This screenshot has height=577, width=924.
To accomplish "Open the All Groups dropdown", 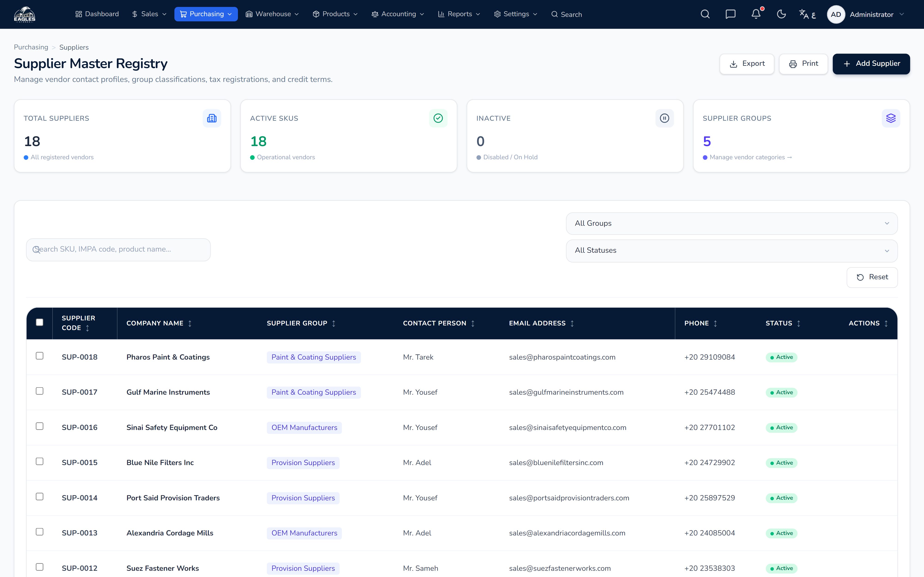I will coord(732,223).
